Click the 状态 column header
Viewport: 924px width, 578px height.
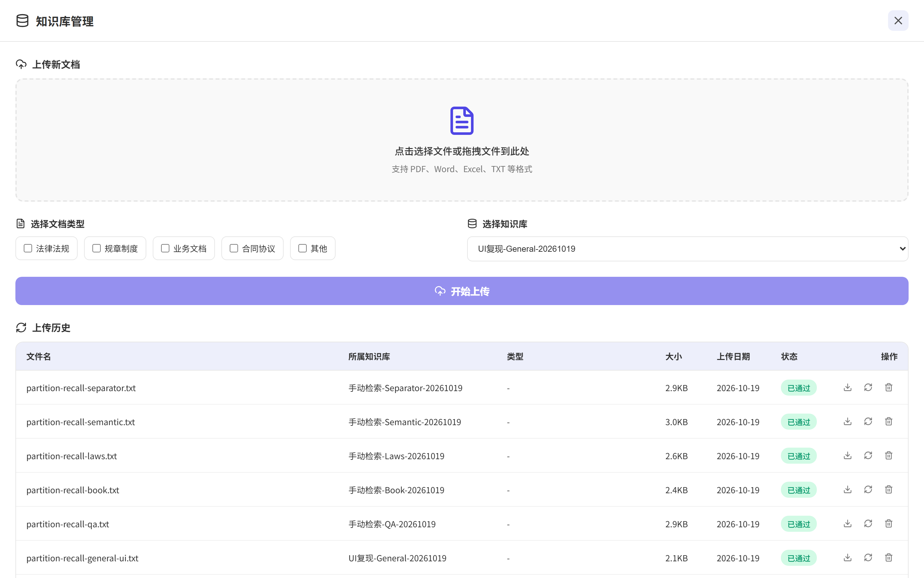[x=789, y=357]
